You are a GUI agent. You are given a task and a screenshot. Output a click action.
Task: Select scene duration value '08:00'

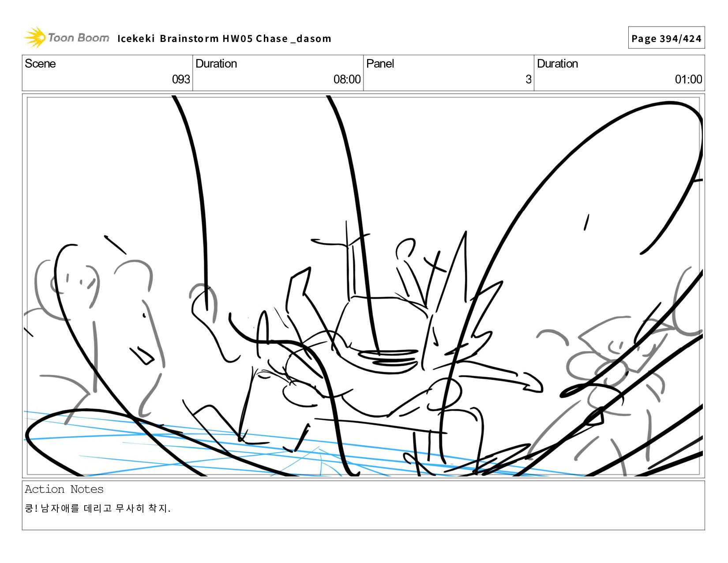pos(347,79)
